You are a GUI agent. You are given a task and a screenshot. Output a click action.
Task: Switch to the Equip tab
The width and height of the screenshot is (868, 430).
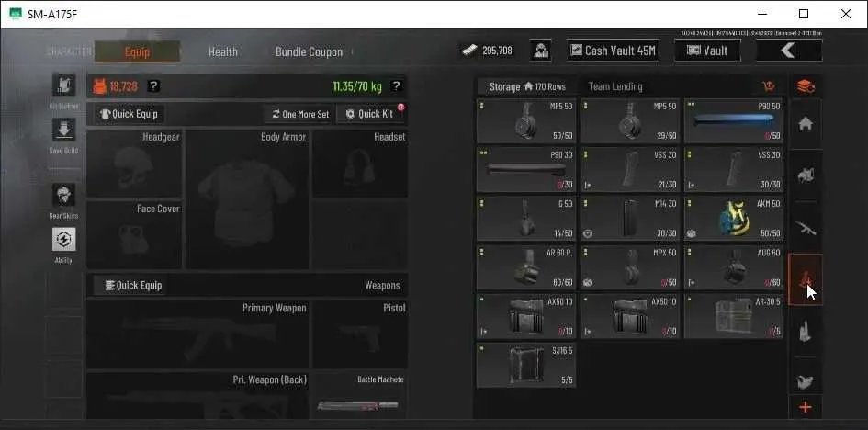click(137, 51)
